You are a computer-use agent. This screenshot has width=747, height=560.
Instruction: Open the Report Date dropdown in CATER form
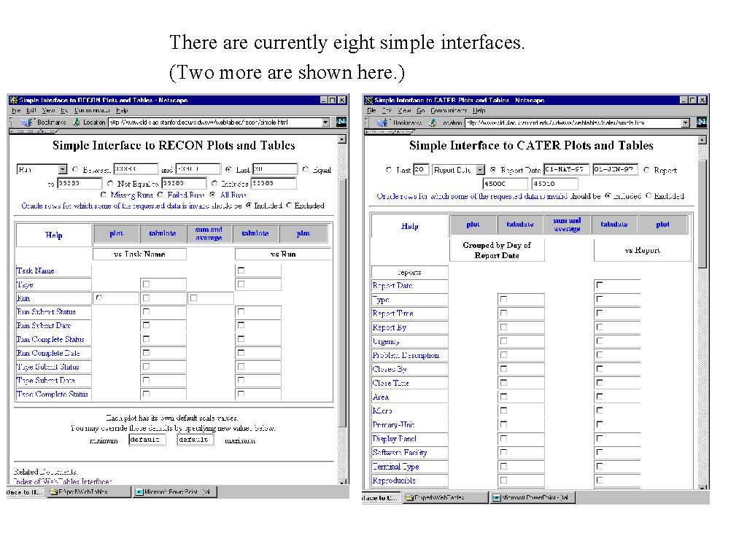pos(480,170)
